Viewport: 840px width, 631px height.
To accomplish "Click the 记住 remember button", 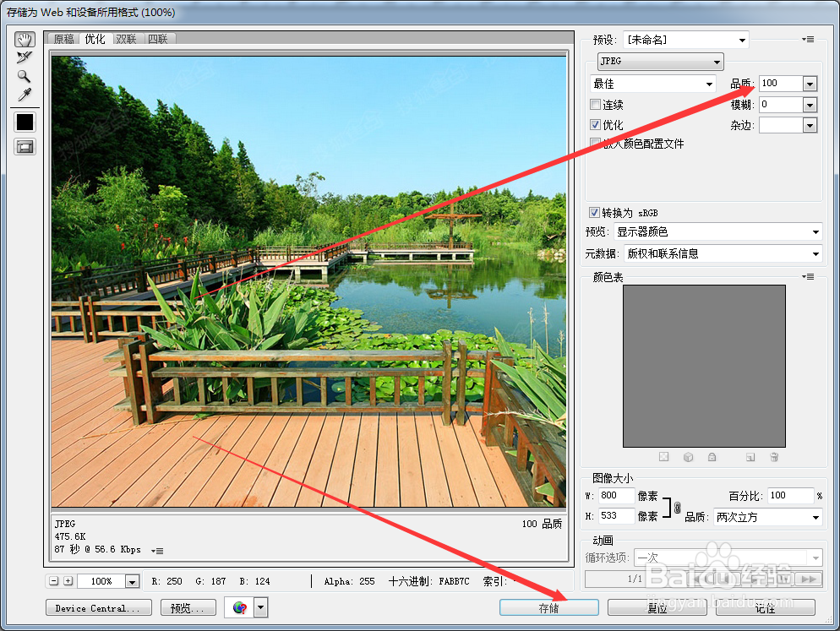I will click(x=766, y=607).
